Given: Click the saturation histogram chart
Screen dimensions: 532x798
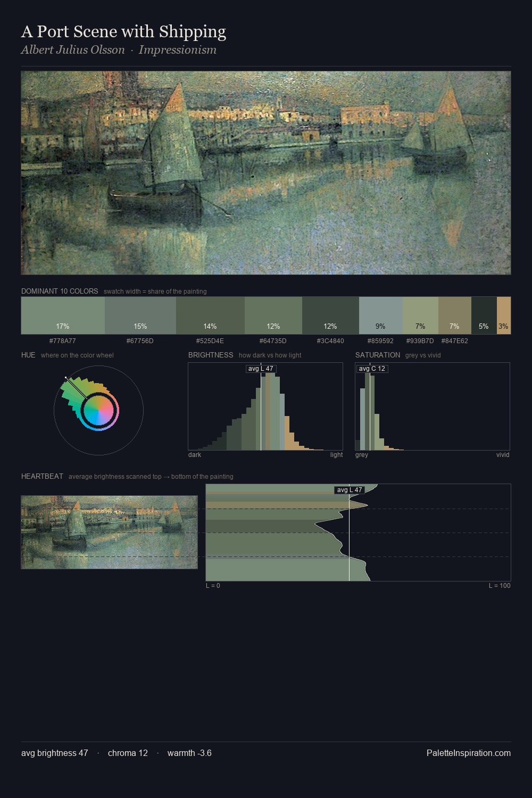Looking at the screenshot, I should coord(433,406).
